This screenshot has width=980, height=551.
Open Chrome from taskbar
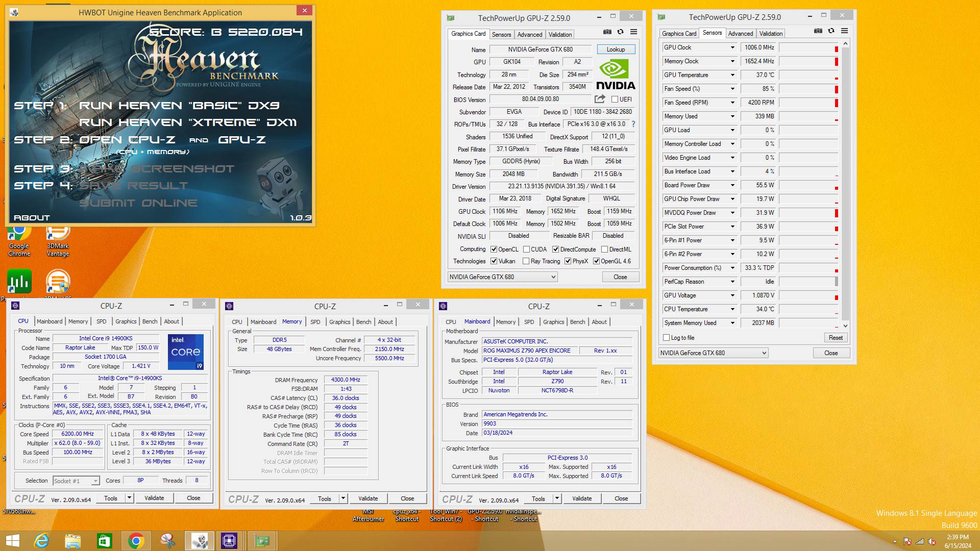pos(136,541)
